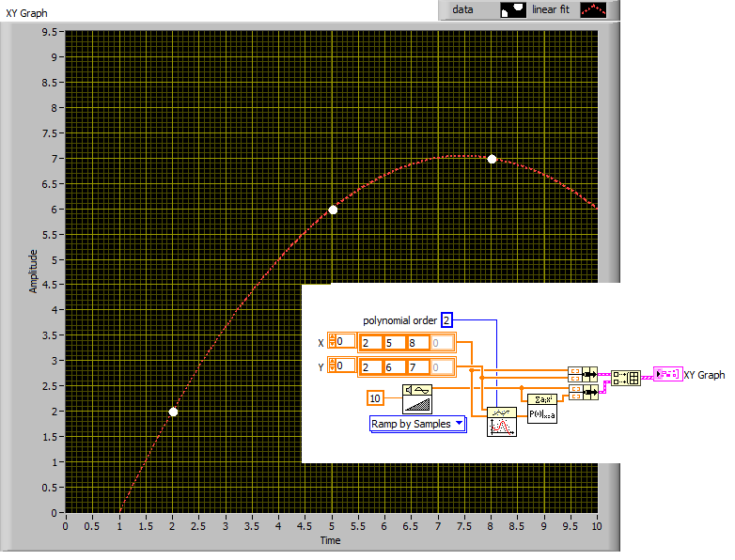Click the greyed-out fourth Y array element
The height and width of the screenshot is (560, 735).
[442, 367]
